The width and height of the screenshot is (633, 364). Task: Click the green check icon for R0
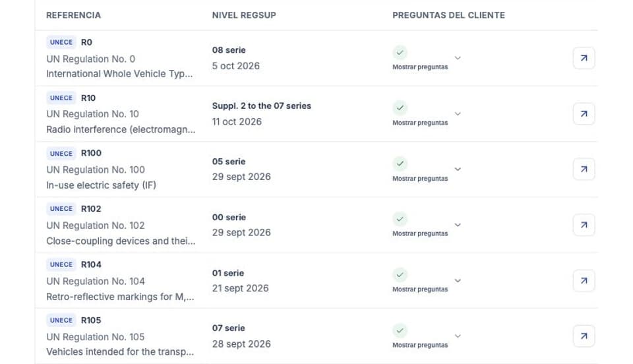click(x=400, y=53)
